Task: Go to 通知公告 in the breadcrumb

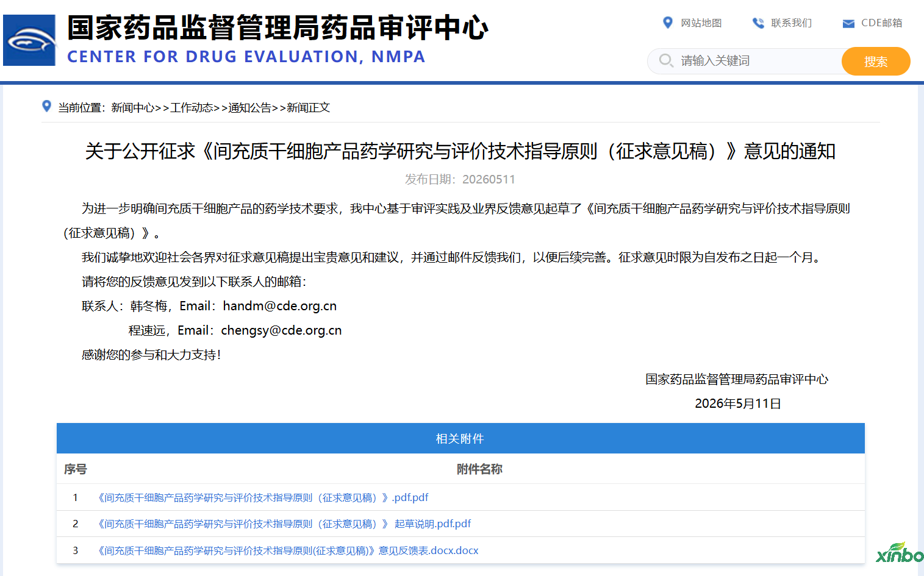Action: coord(249,107)
